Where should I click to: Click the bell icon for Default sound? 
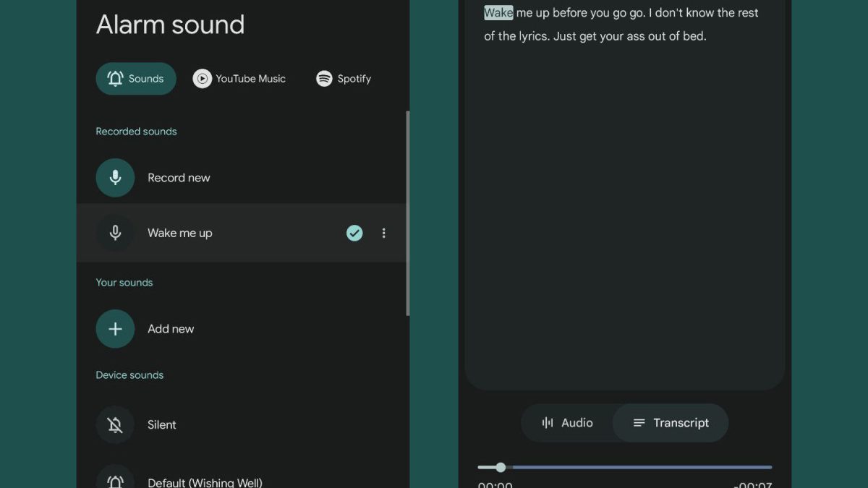(115, 480)
